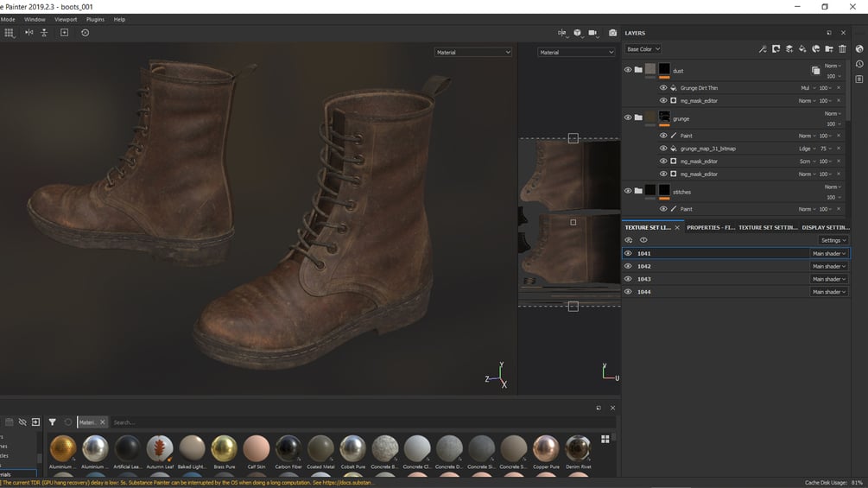Viewport: 868px width, 488px height.
Task: Open the history clock icon on right sidebar
Action: tap(859, 64)
